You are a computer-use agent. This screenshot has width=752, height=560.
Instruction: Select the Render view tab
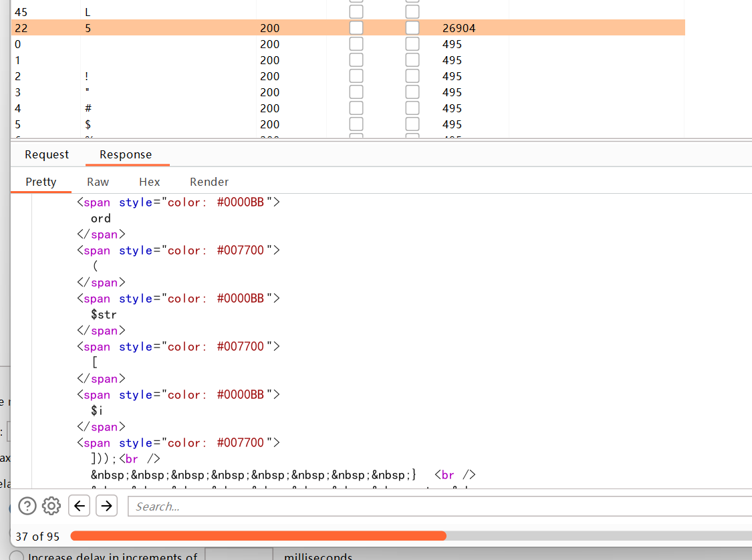pyautogui.click(x=209, y=182)
